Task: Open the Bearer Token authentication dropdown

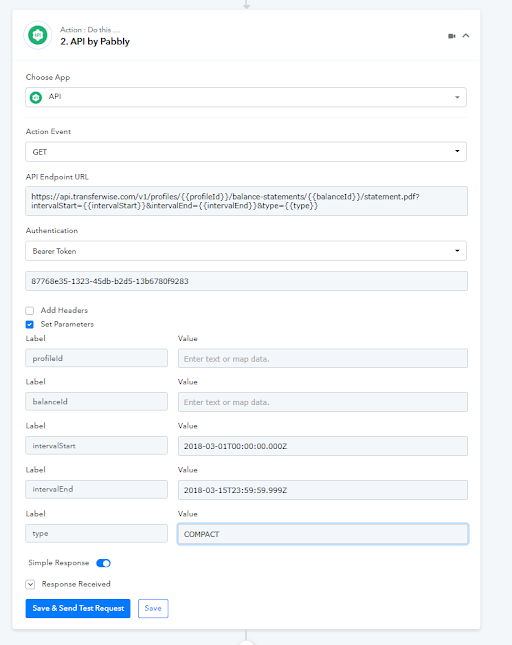Action: 246,251
